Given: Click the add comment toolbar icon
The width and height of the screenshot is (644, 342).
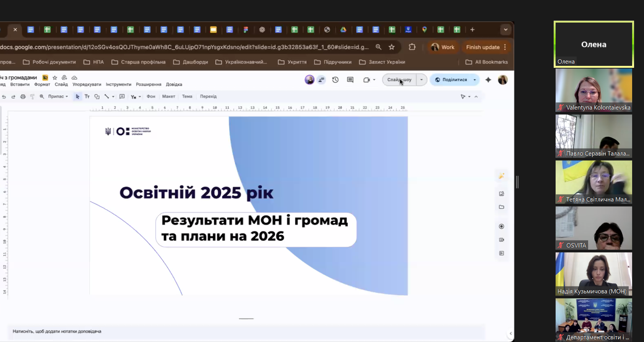Looking at the screenshot, I should coord(122,97).
